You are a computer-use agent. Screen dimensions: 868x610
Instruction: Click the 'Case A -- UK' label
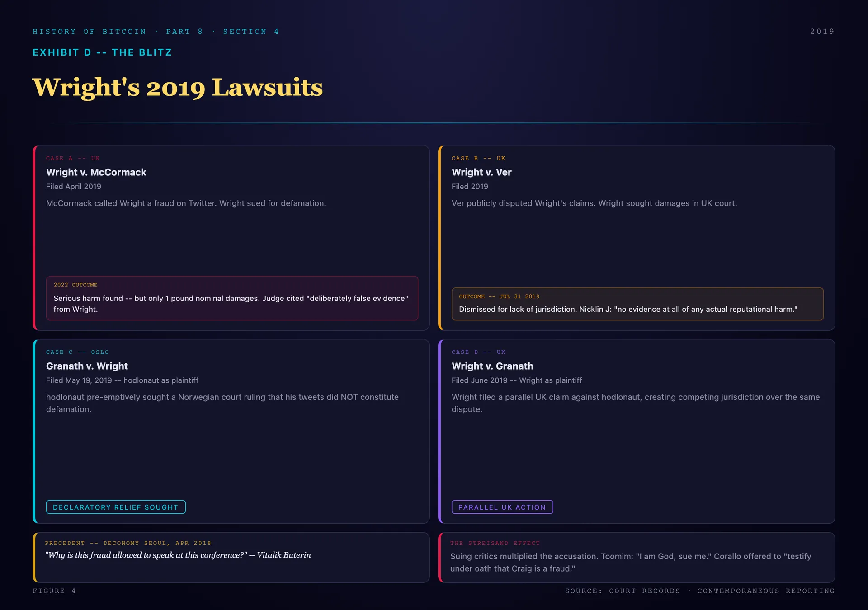tap(73, 158)
